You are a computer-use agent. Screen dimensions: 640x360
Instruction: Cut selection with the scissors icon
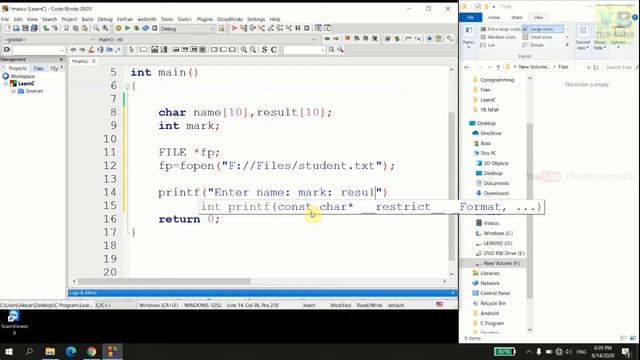67,28
